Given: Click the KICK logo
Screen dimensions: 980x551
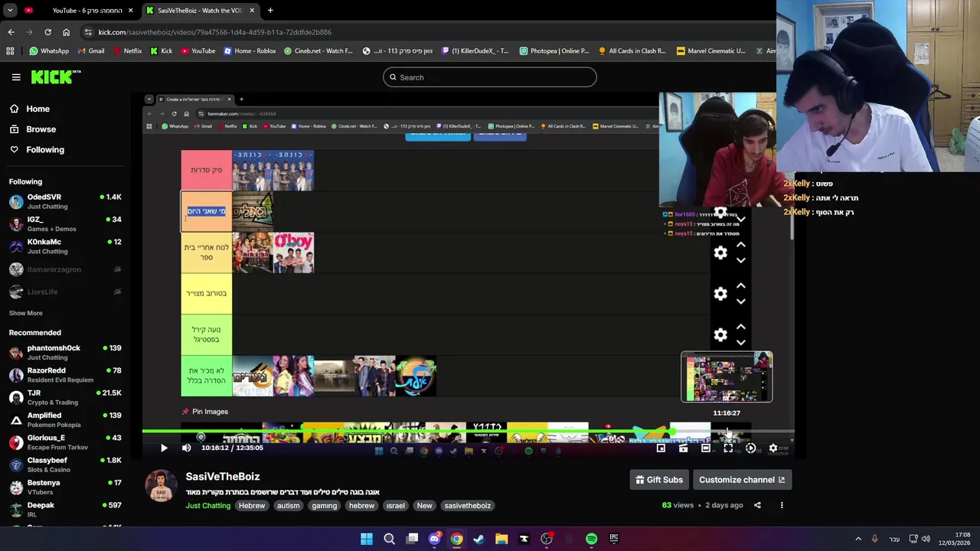Looking at the screenshot, I should click(55, 77).
